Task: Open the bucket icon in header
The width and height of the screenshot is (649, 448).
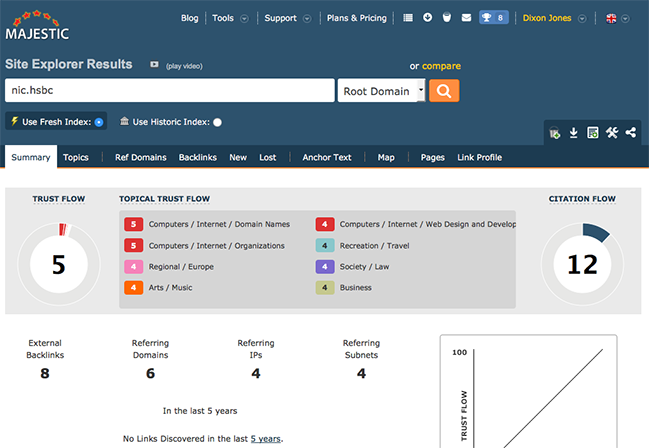Action: [x=447, y=17]
